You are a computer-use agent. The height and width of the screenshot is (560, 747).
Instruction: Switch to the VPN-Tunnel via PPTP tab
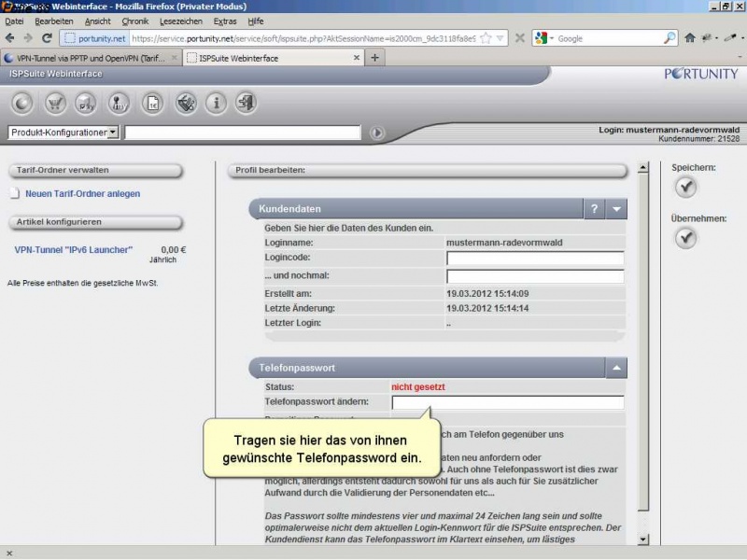[90, 58]
